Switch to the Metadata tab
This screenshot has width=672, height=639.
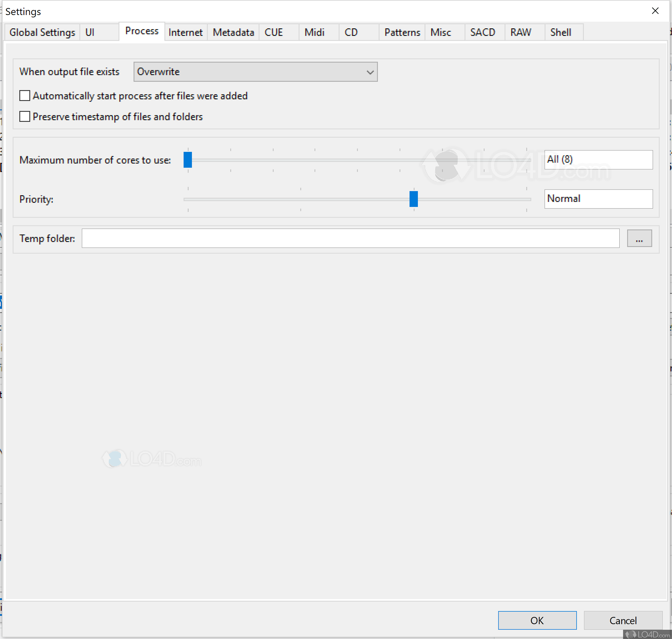233,32
